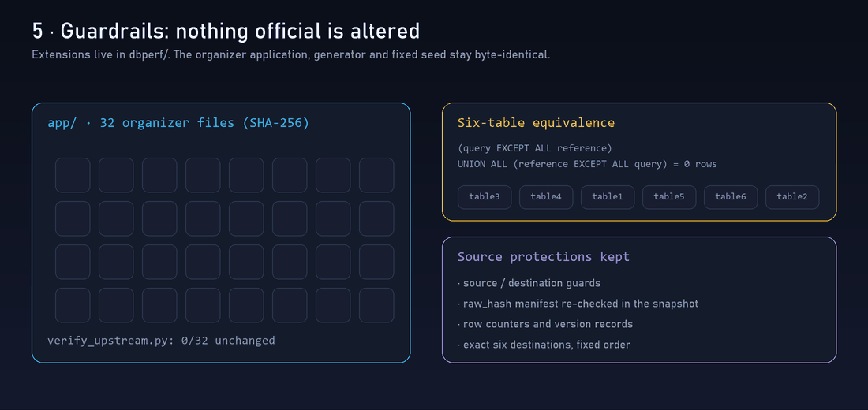The width and height of the screenshot is (868, 410).
Task: Click the subtitle starting "Extensions live in dbperf/"
Action: tap(291, 55)
